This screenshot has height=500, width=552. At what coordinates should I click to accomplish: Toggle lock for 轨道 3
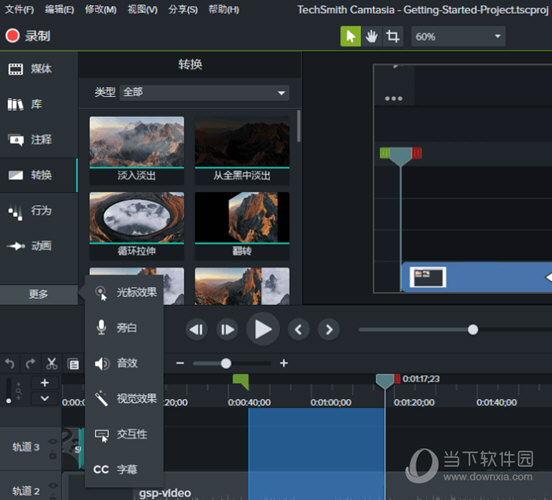coord(53,455)
